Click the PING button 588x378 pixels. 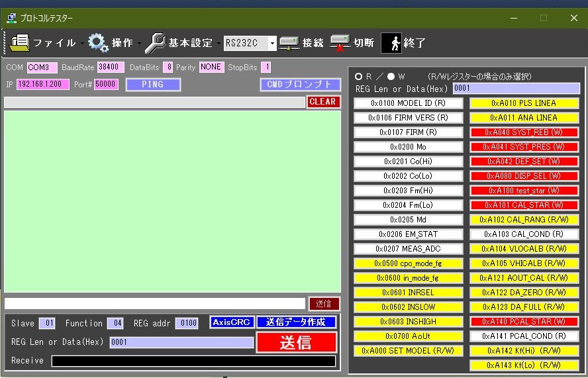coord(153,85)
